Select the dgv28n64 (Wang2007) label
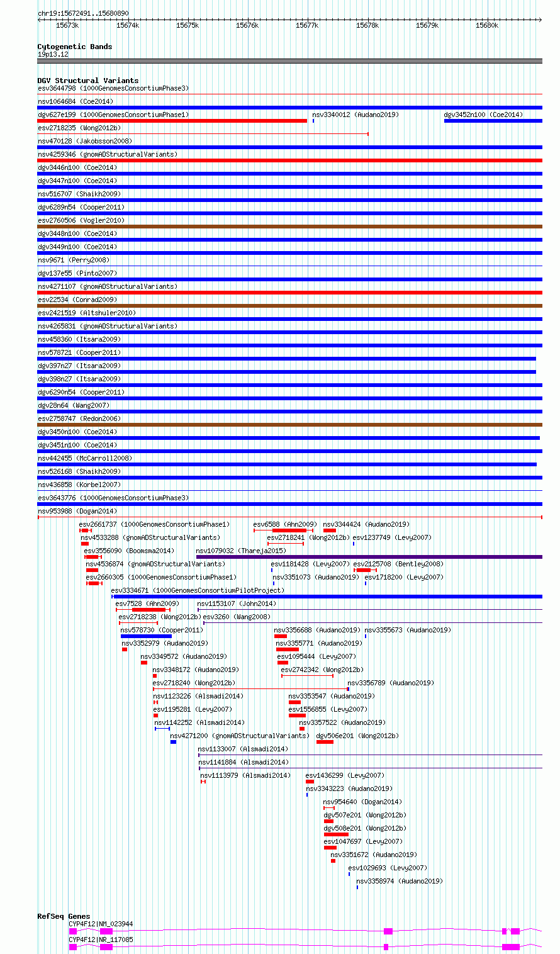The height and width of the screenshot is (954, 560). (x=74, y=406)
